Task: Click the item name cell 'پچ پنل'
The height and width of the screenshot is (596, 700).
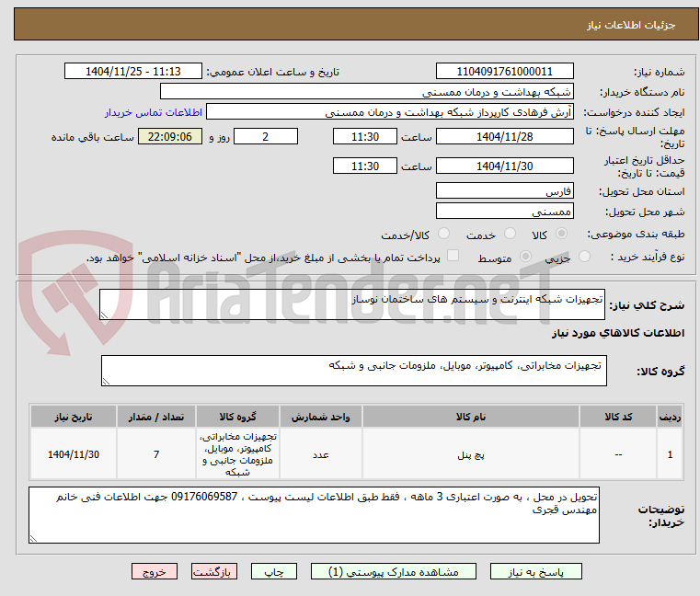Action: (471, 454)
